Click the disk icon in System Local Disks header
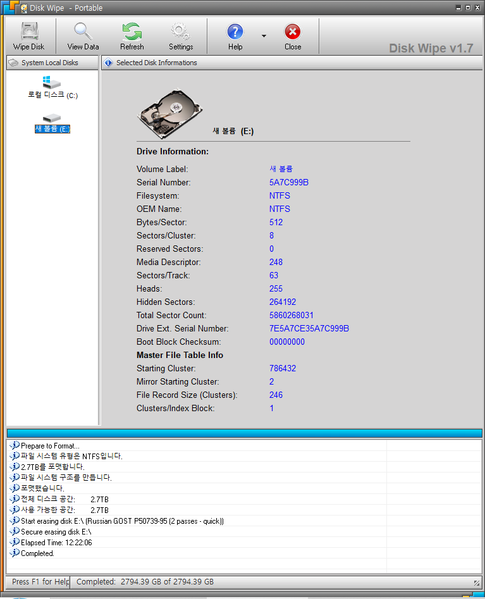 [x=13, y=63]
